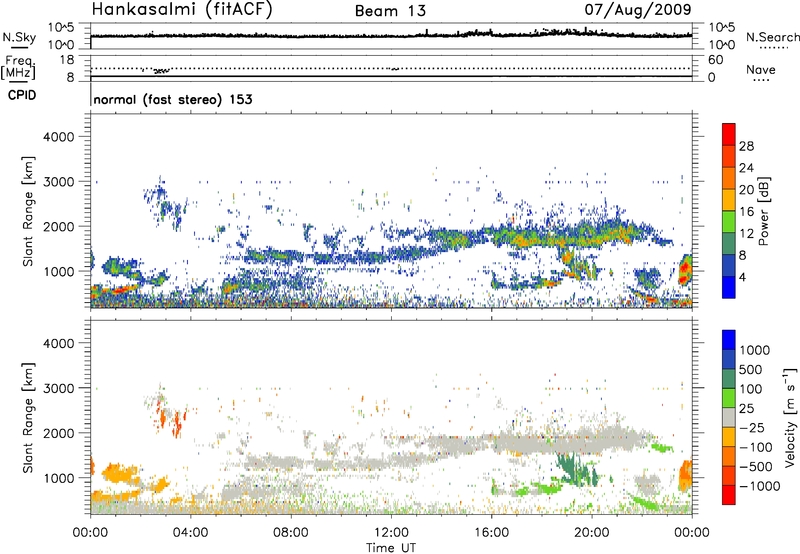Click the '500' tick on the Velocity bar
Screen dimensions: 800x554
coord(751,369)
